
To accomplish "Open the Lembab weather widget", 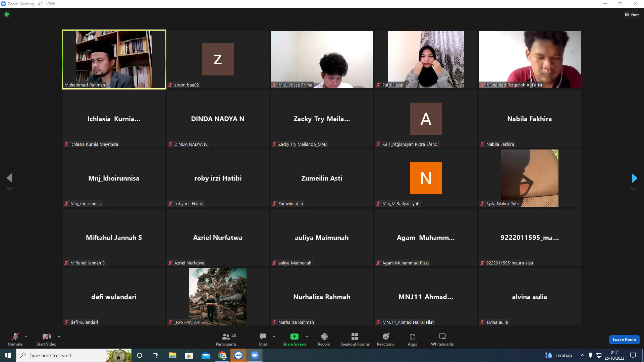I will (559, 355).
